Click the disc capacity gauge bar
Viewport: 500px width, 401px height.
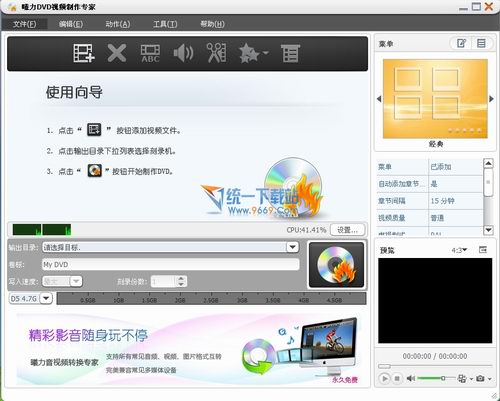click(212, 298)
